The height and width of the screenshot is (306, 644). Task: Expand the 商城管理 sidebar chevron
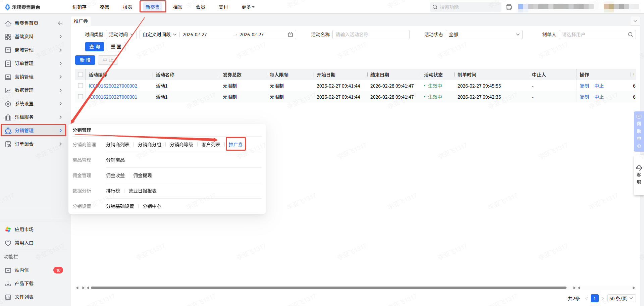pos(60,50)
